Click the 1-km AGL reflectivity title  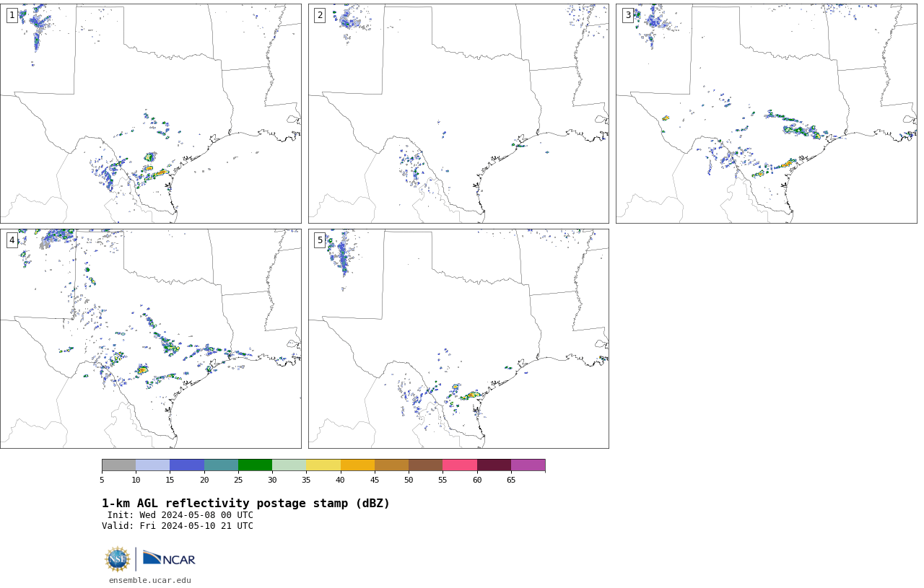(x=245, y=504)
